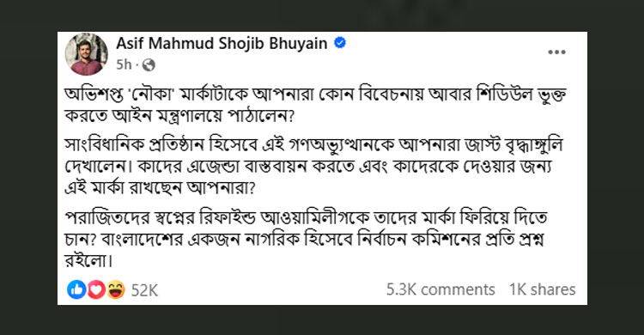Open the 5.3K comments link
The width and height of the screenshot is (644, 335).
point(440,289)
